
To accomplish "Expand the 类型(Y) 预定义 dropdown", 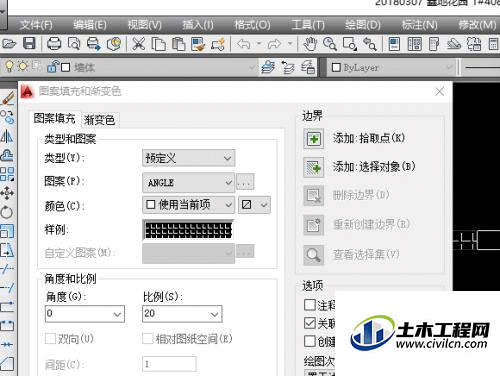I will tap(188, 158).
